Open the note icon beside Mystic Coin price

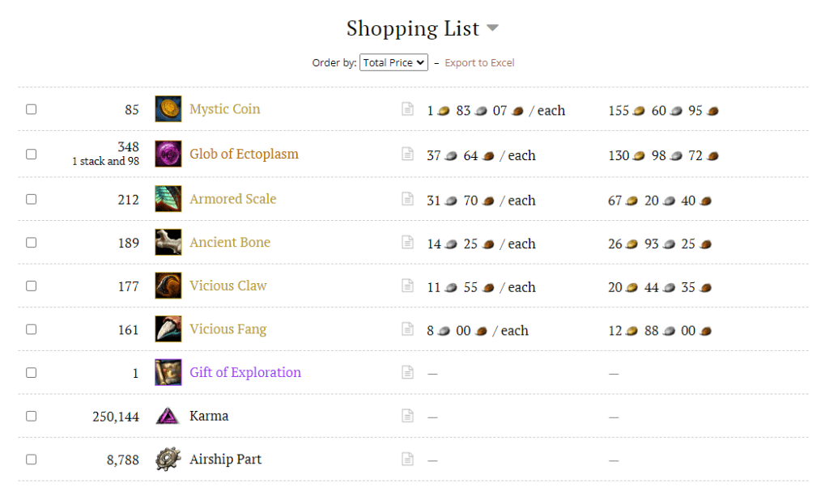[x=408, y=109]
